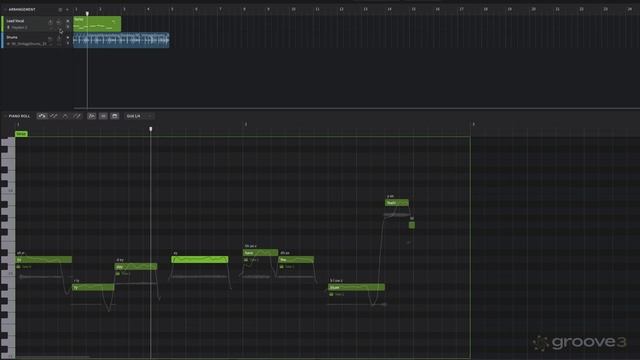Click the first icon in the Arrangement header

tap(60, 9)
